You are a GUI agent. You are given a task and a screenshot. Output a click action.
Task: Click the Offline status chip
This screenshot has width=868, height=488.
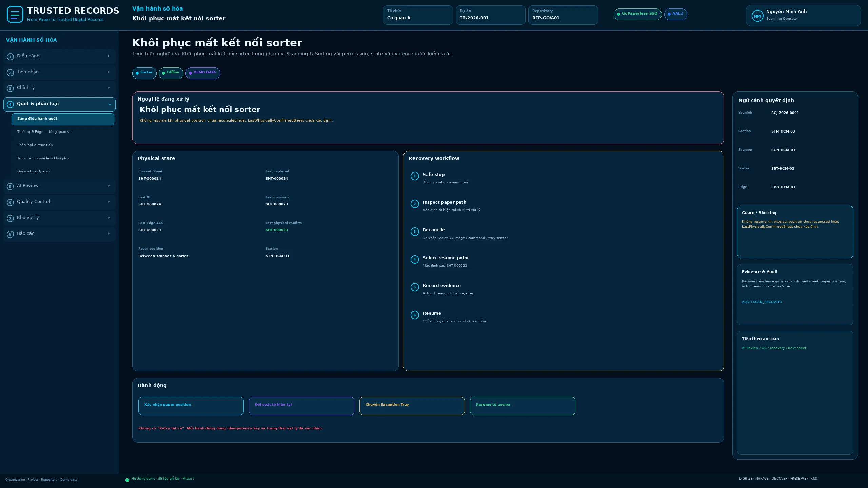171,73
